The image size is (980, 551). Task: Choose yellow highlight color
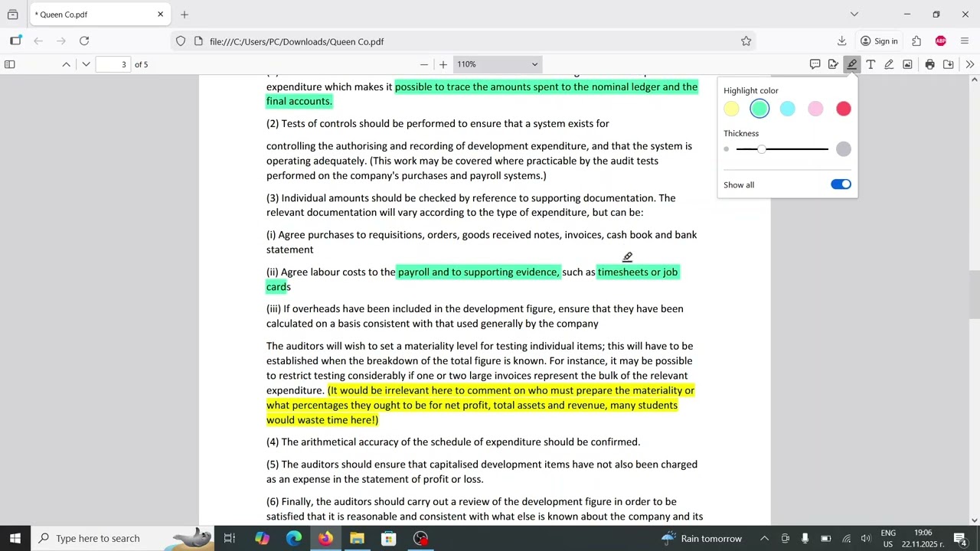pos(731,109)
